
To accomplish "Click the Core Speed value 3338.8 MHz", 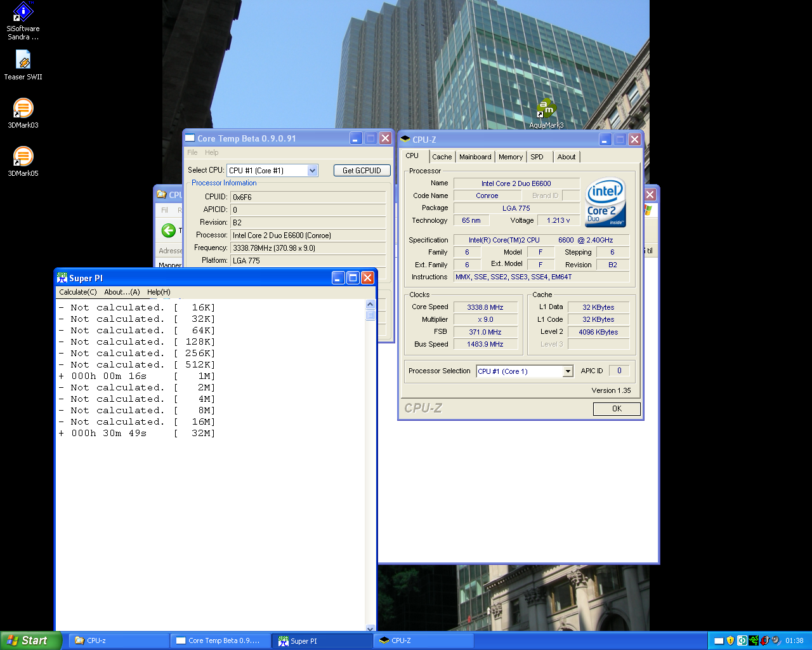I will [x=485, y=307].
